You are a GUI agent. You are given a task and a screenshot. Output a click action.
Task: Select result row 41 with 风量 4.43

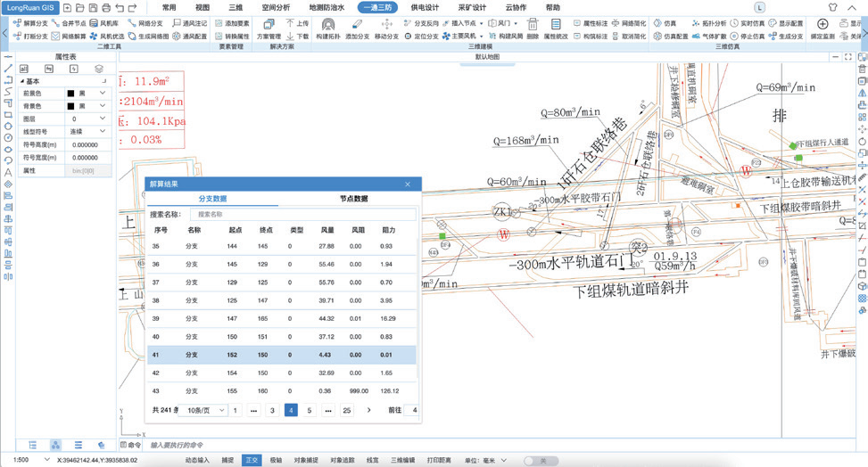(x=282, y=355)
